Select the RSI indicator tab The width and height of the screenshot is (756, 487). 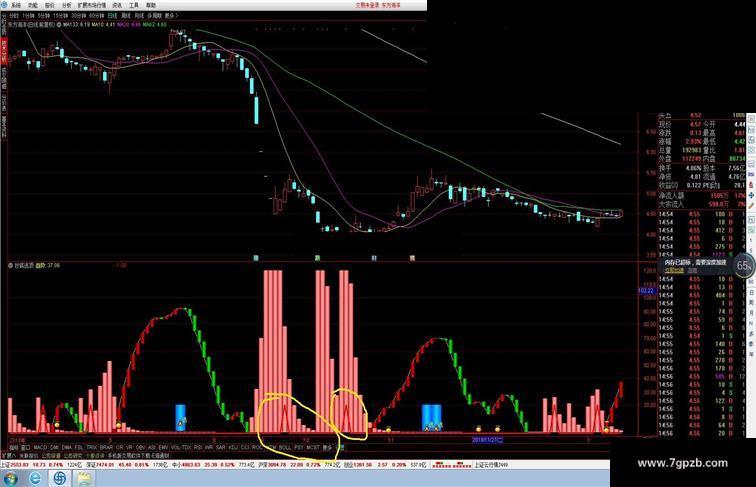tap(198, 448)
